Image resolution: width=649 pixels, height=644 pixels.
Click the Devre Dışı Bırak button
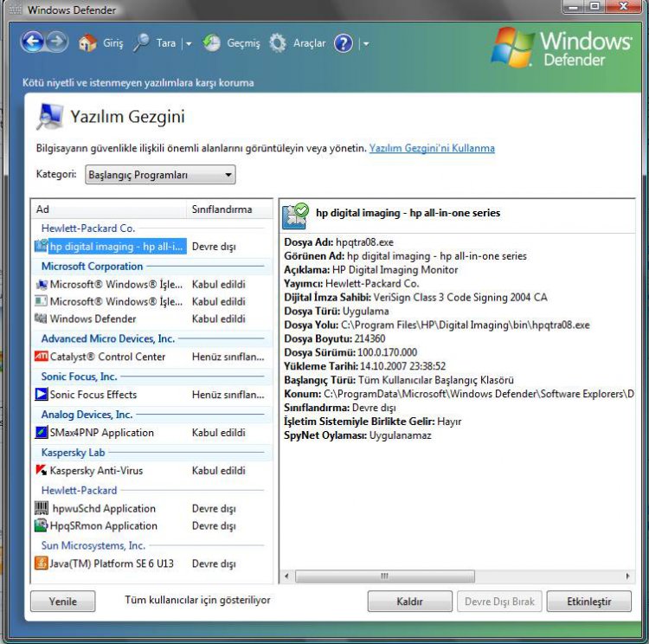[499, 601]
